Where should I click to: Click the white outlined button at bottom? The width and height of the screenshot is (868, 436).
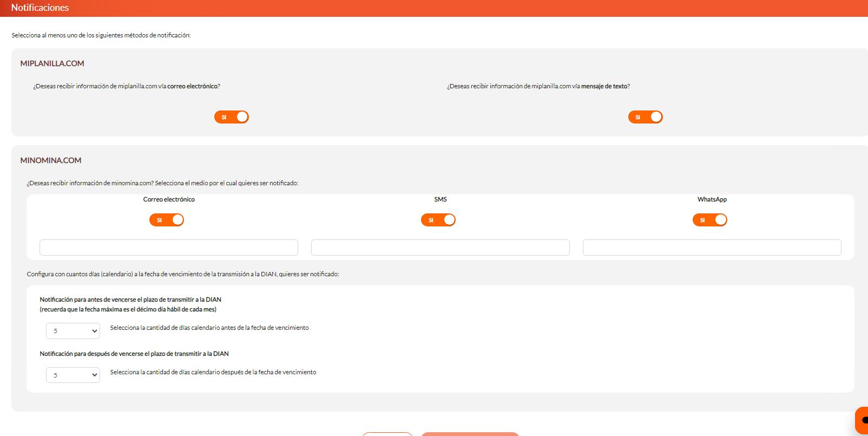point(387,434)
